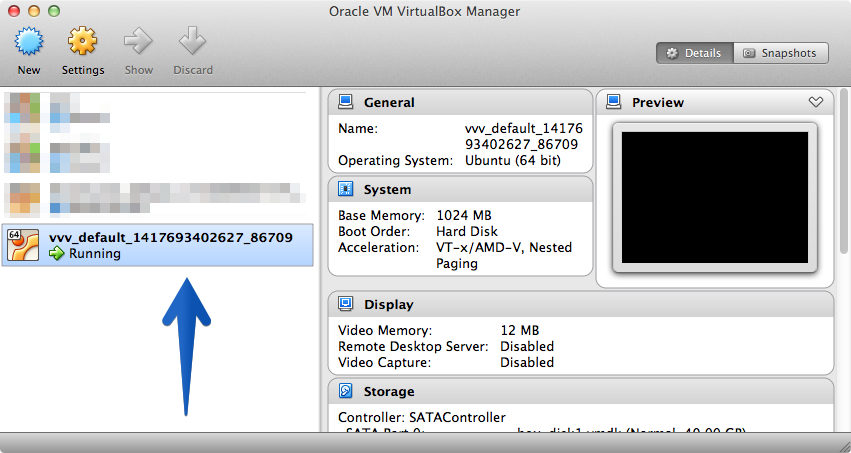Click the Ubuntu 64-bit VM icon

23,245
